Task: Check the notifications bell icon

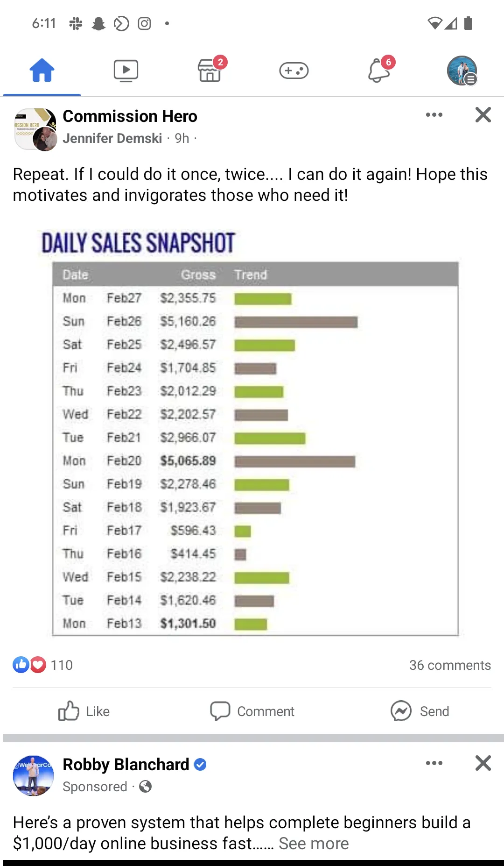Action: [379, 71]
